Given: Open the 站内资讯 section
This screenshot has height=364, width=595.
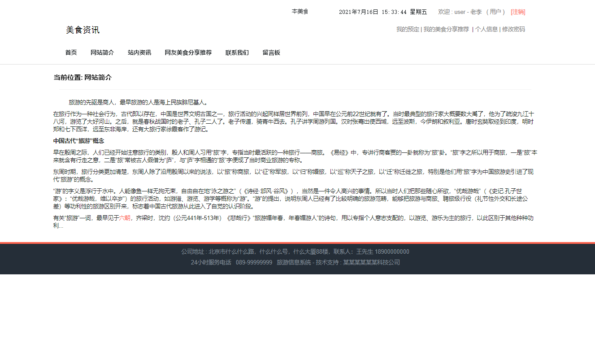Looking at the screenshot, I should 139,52.
